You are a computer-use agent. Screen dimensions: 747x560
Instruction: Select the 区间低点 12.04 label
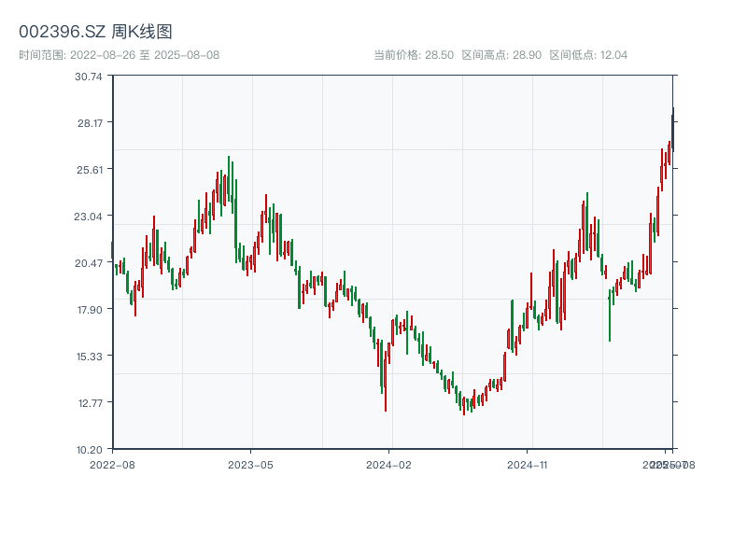(588, 55)
